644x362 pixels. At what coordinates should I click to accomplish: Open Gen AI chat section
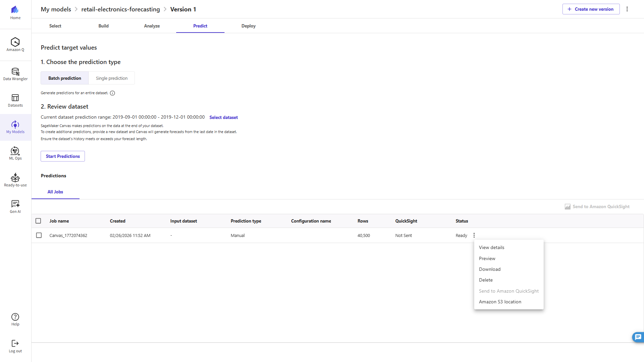click(15, 206)
